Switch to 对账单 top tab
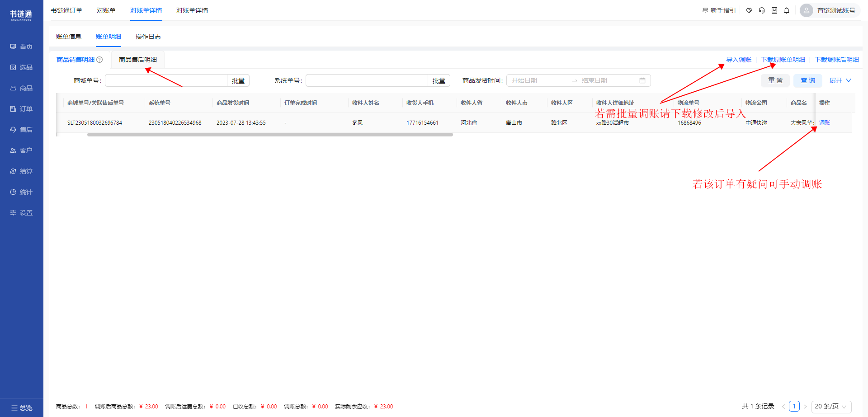This screenshot has width=868, height=417. (x=106, y=10)
